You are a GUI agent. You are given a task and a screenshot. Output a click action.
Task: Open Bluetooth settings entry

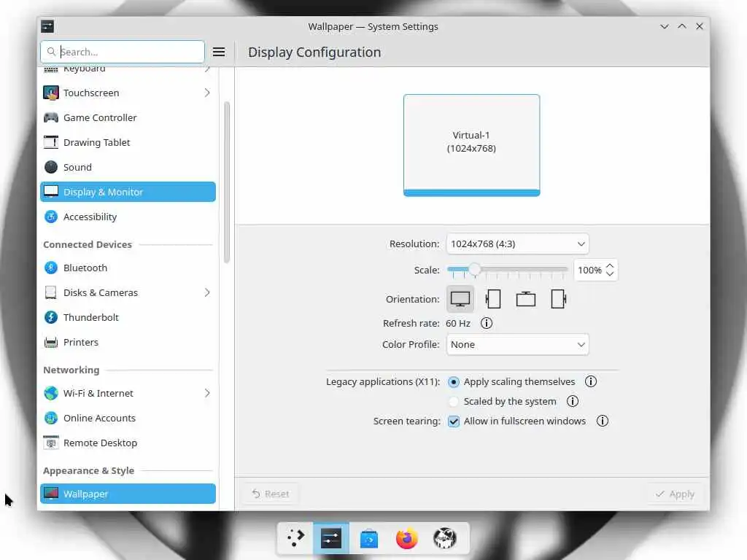pos(128,268)
